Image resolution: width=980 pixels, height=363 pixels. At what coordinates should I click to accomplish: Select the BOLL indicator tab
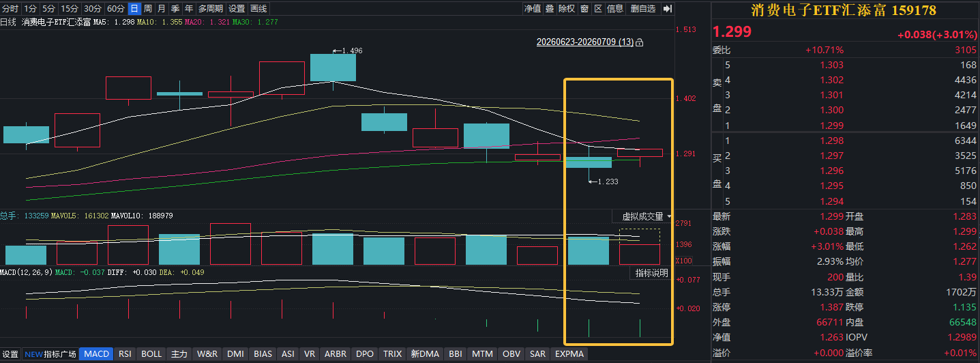click(151, 354)
